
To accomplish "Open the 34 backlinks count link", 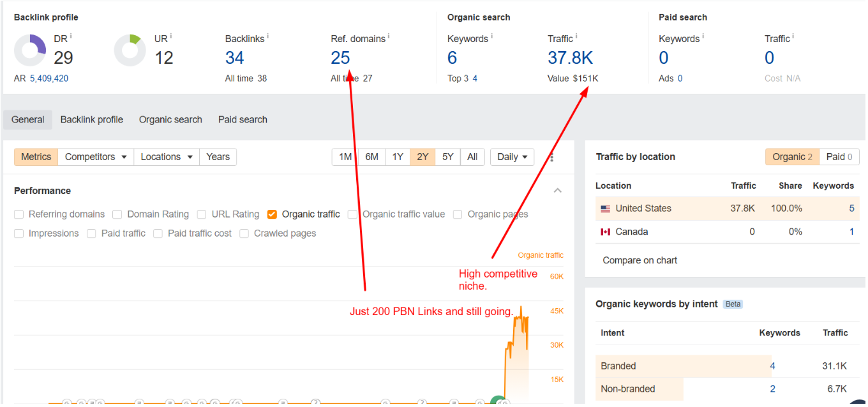I will 235,58.
